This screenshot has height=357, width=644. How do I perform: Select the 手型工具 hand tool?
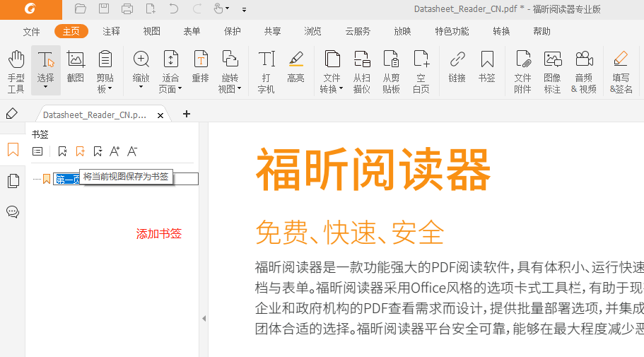click(x=16, y=71)
